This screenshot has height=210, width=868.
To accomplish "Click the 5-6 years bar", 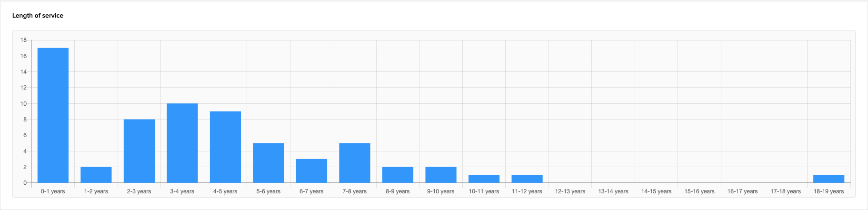I will (268, 163).
